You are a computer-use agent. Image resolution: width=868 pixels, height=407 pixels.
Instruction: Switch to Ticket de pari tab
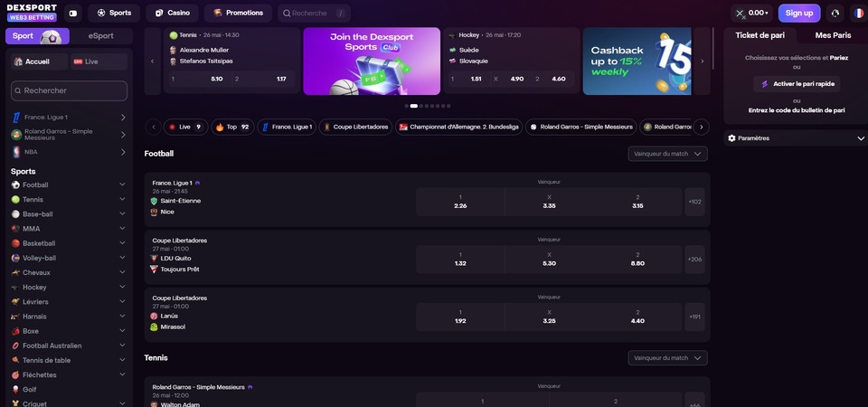tap(759, 35)
